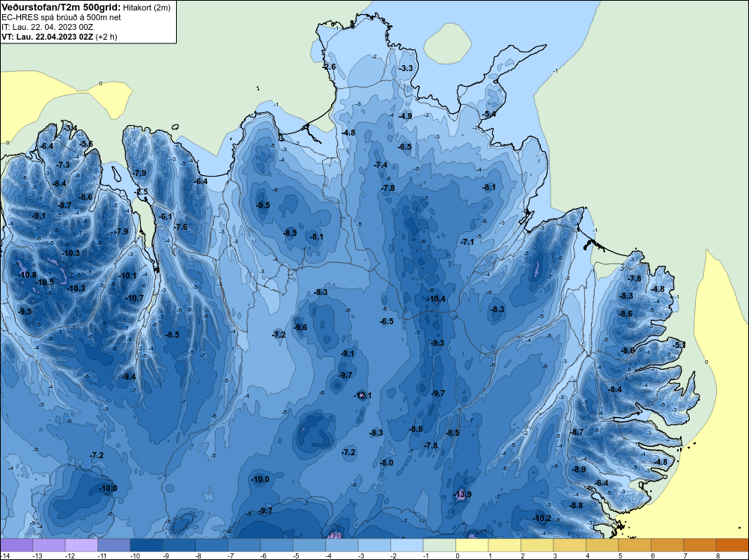Select the -8.0 temperature value
749x560 pixels.
386,463
